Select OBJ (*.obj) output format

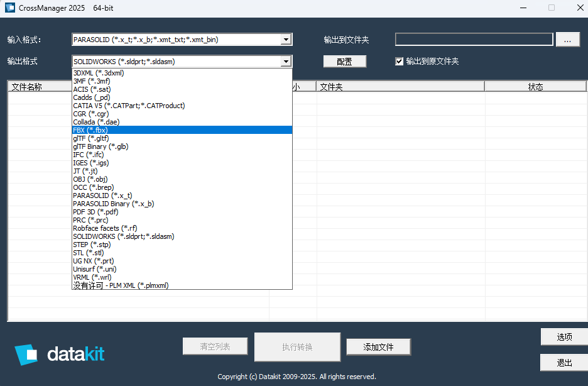click(x=182, y=179)
